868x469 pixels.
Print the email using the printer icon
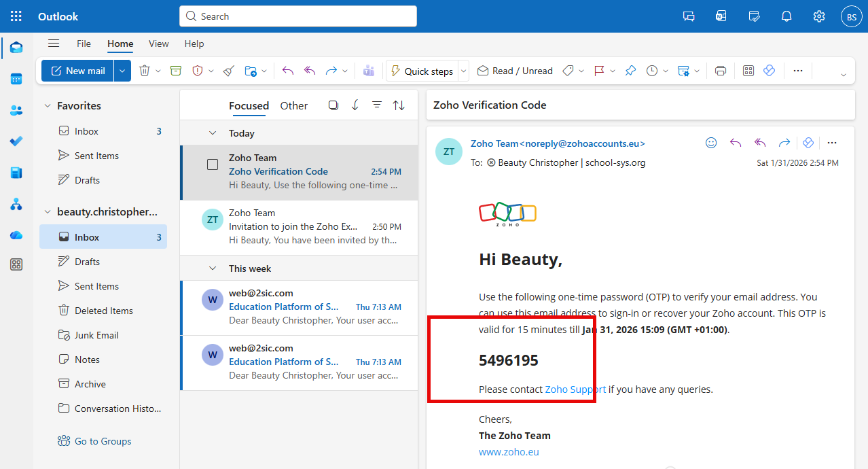coord(721,71)
